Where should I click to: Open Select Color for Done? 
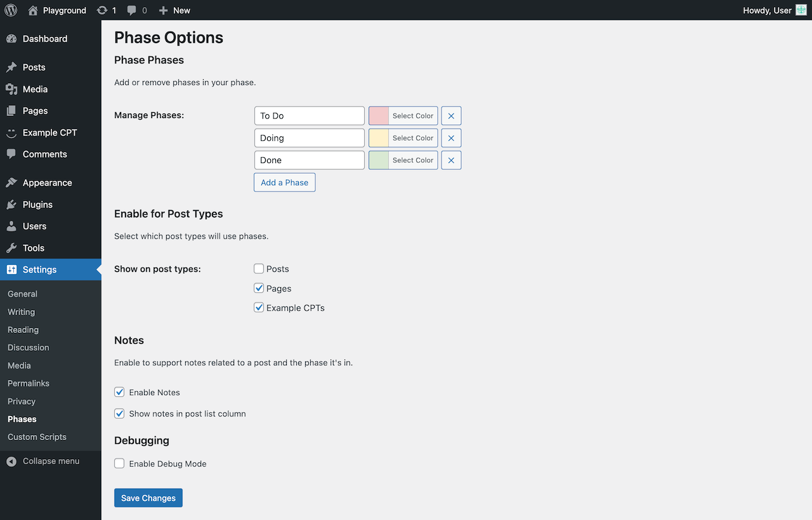(x=413, y=160)
